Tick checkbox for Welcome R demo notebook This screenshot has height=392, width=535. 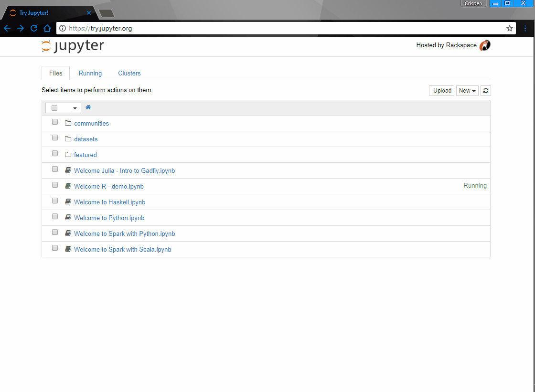click(55, 185)
